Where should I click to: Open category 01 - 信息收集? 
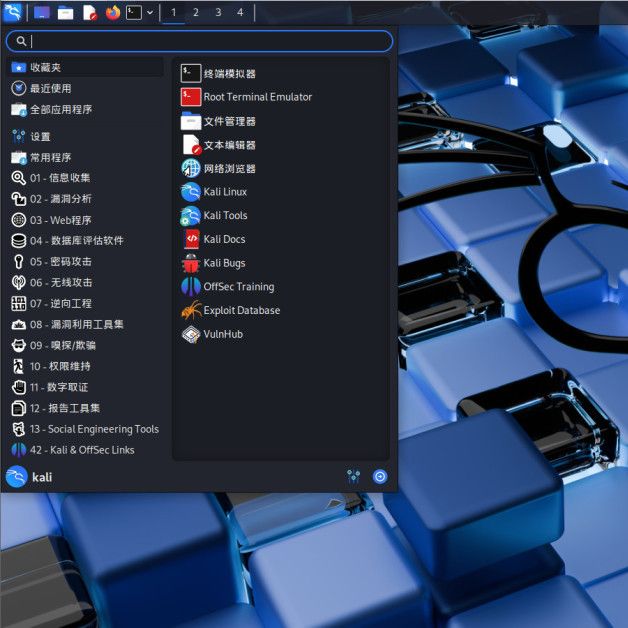86,178
